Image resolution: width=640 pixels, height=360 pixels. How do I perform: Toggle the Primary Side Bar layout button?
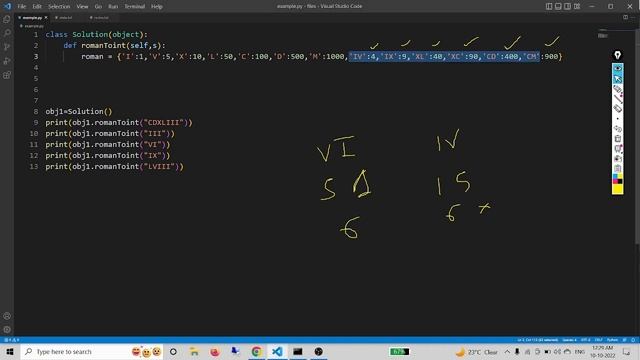[549, 6]
